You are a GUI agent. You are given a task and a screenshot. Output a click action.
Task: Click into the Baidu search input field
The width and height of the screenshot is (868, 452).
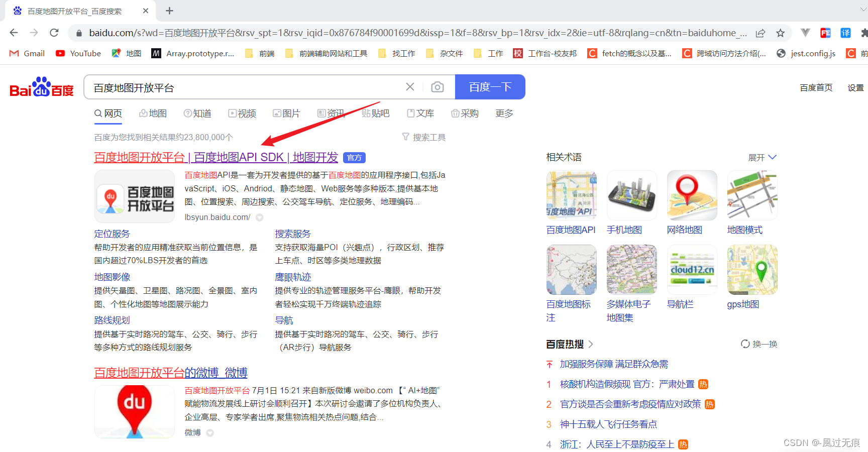[x=246, y=87]
